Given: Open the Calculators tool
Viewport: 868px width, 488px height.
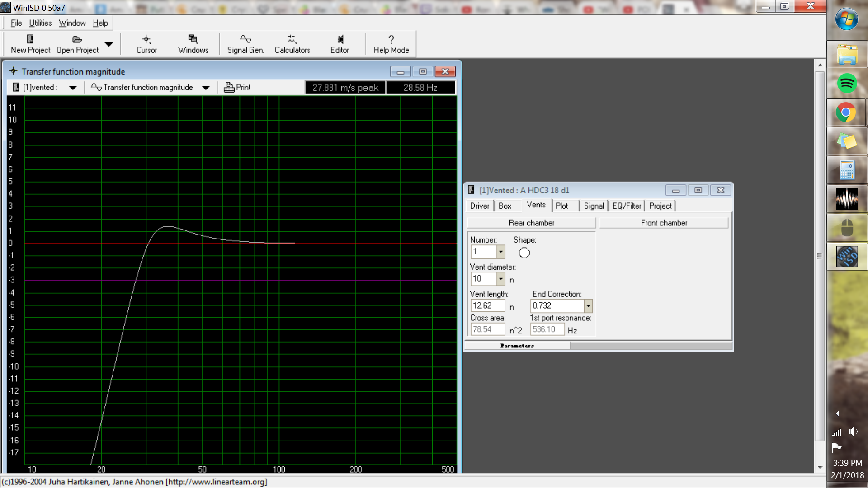Looking at the screenshot, I should coord(292,44).
